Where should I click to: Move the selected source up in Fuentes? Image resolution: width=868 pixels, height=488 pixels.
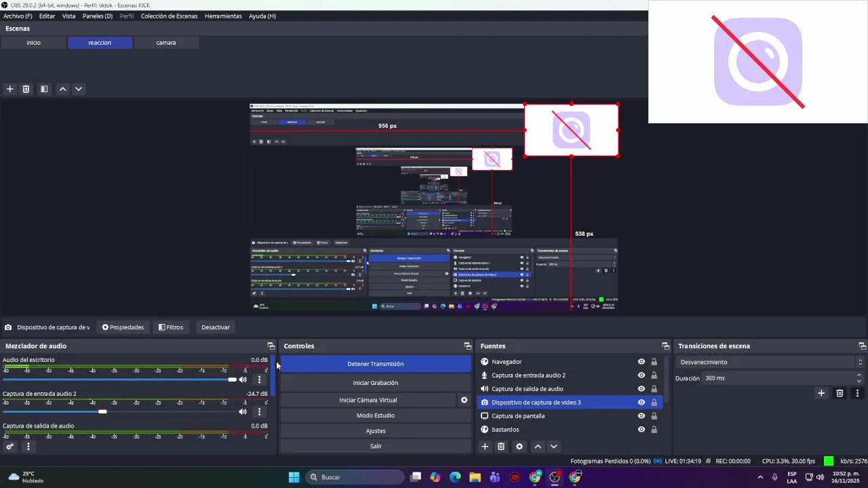click(538, 447)
